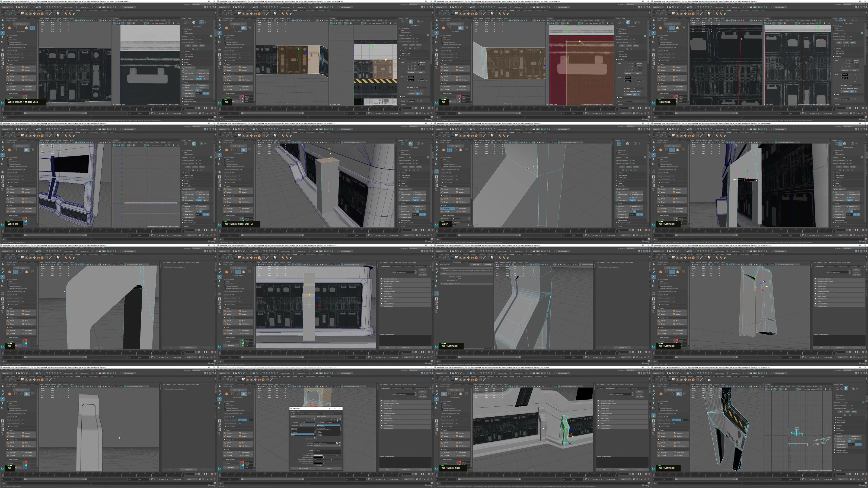Screen dimensions: 868x488
Task: Toggle the Repeatable checkbox in Shelf Editor
Action: coord(314,465)
